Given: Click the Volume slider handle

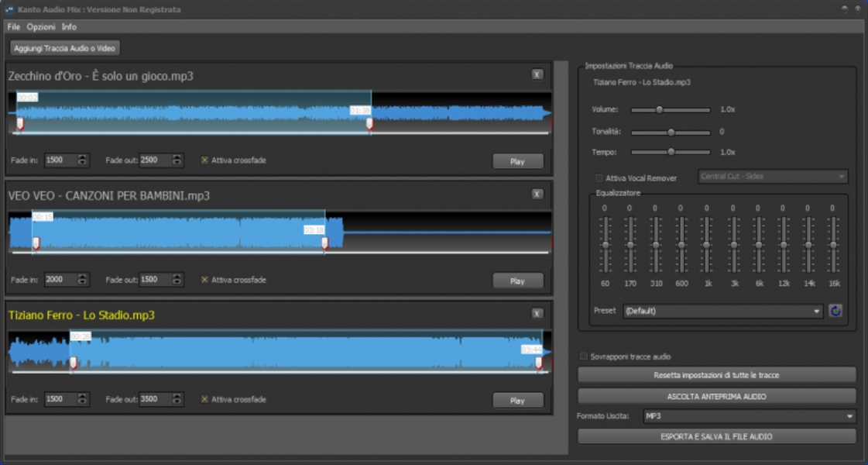Looking at the screenshot, I should point(659,110).
